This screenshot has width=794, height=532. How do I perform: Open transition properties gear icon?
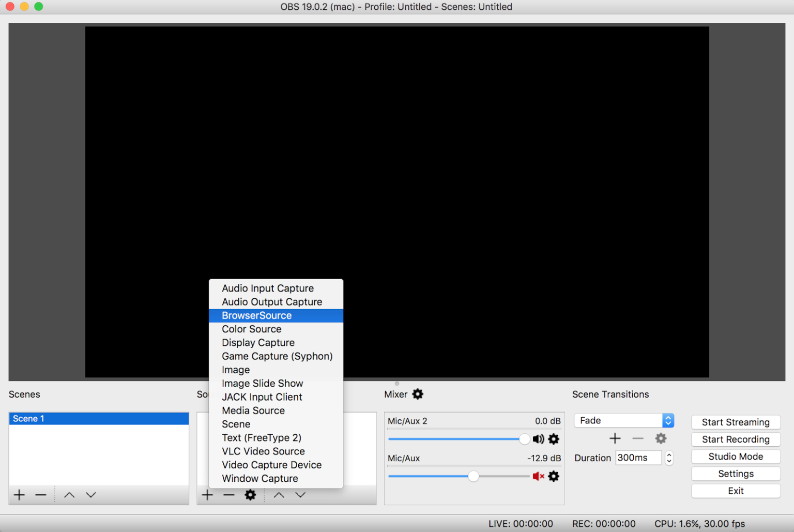coord(661,438)
